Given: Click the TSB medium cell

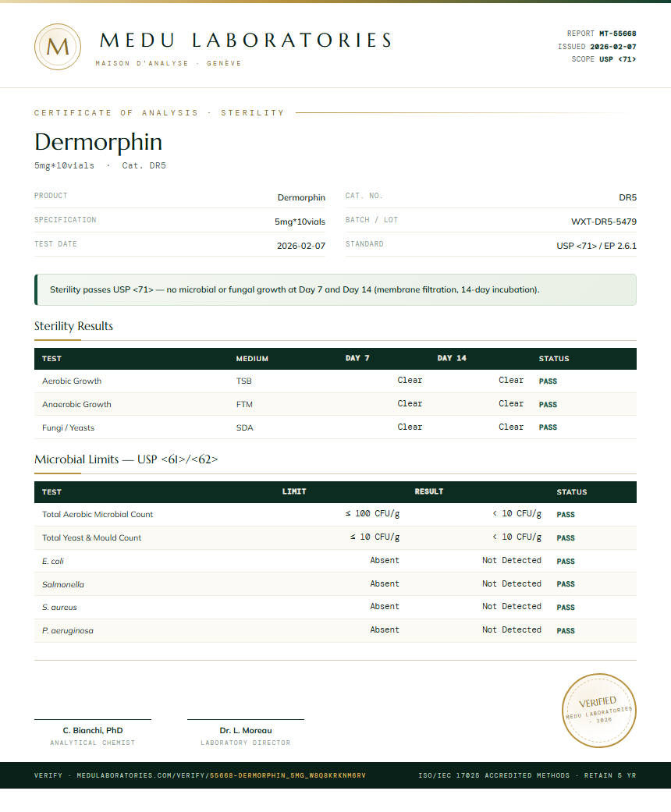Looking at the screenshot, I should coord(244,381).
